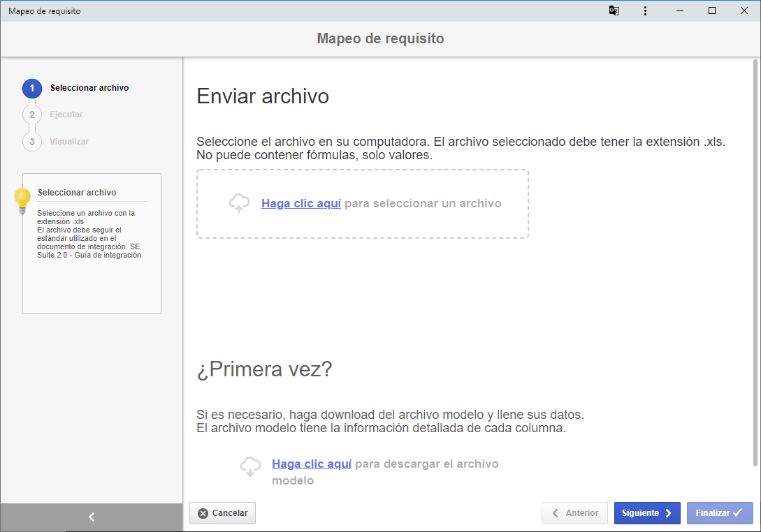Click the Siguiente button
Viewport: 761px width, 532px height.
pyautogui.click(x=647, y=513)
